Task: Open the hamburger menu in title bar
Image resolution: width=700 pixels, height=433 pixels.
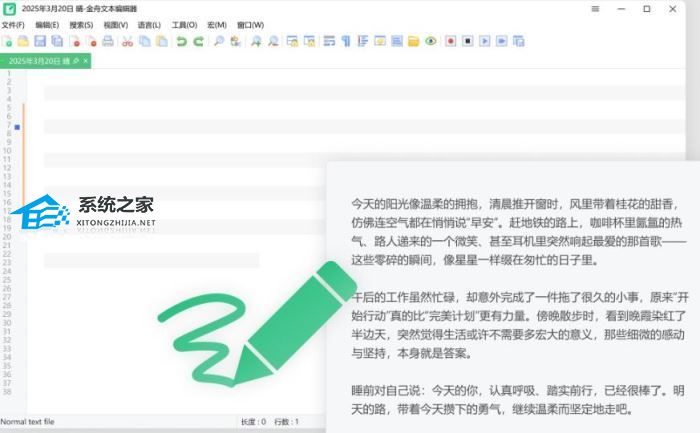Action: (595, 8)
